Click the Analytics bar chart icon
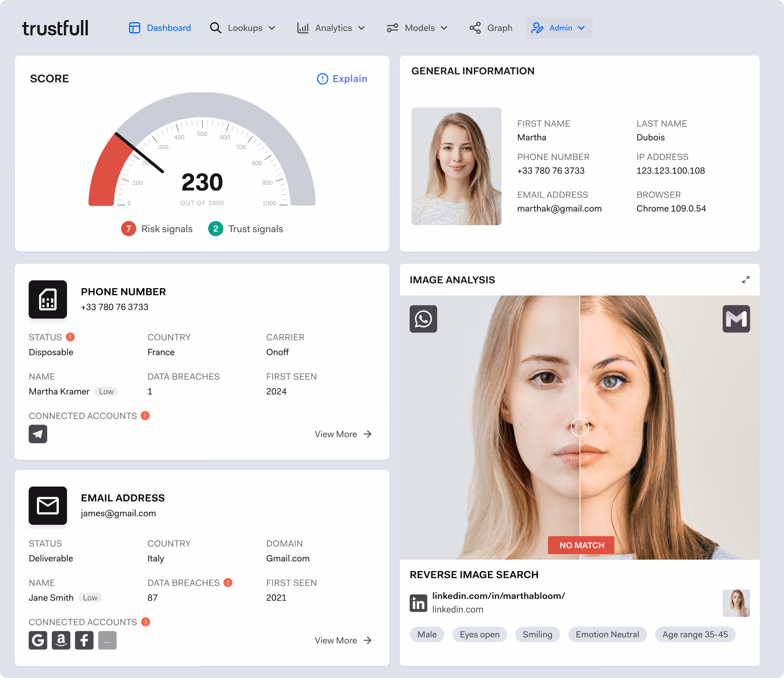Image resolution: width=784 pixels, height=678 pixels. pyautogui.click(x=303, y=28)
